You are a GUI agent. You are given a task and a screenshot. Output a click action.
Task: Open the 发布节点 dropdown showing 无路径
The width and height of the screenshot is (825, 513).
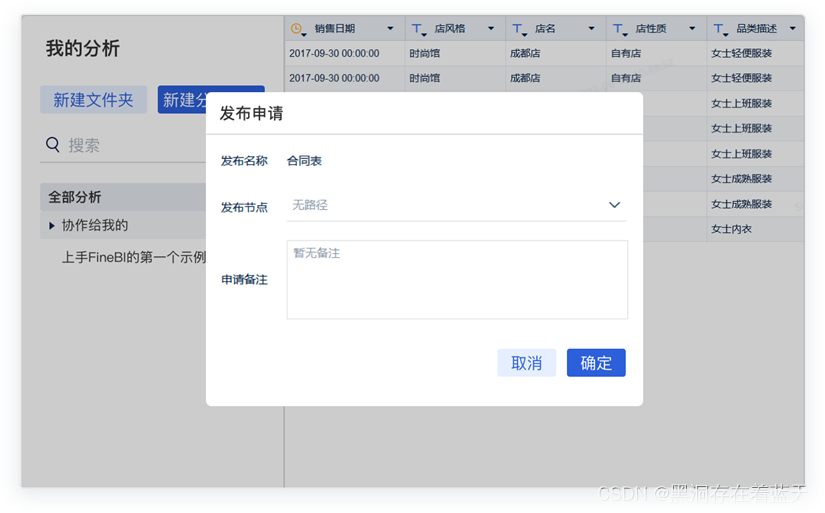456,205
